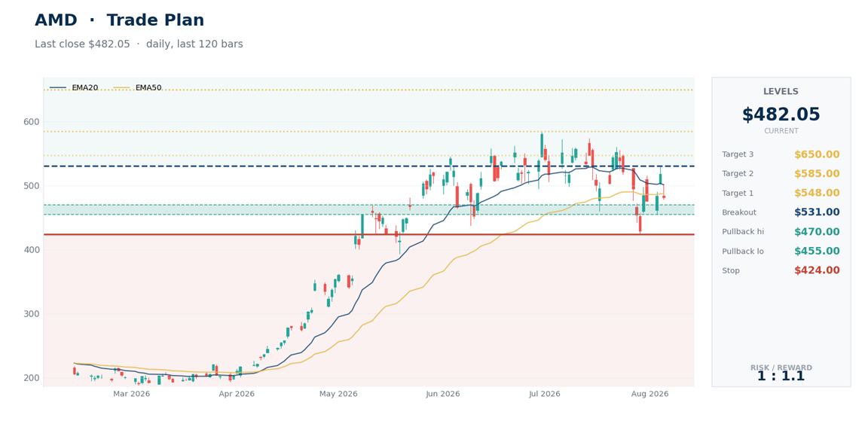This screenshot has height=430, width=868.
Task: Click the 500 y-axis price label
Action: (x=32, y=186)
